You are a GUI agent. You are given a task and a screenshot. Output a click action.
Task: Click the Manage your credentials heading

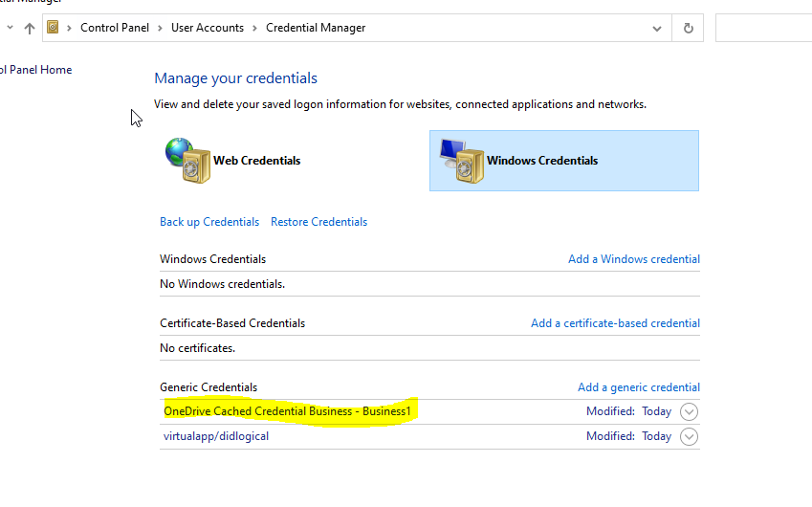(235, 78)
